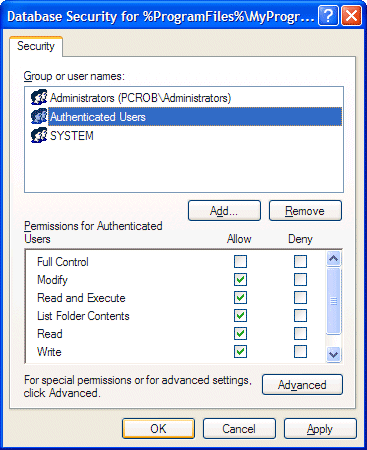Open the title bar help question mark
Viewport: 367px width, 450px height.
pyautogui.click(x=328, y=16)
